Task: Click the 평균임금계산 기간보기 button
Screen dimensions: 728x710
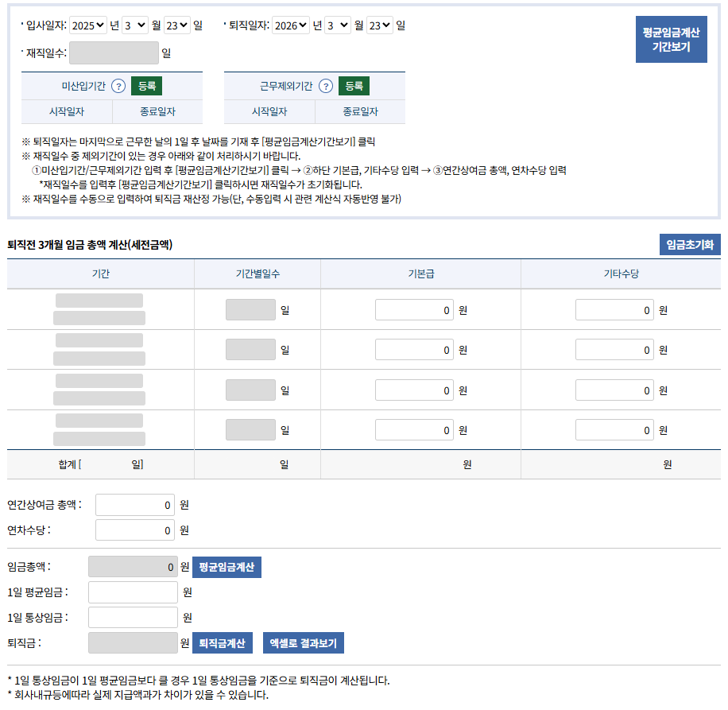Action: (671, 40)
